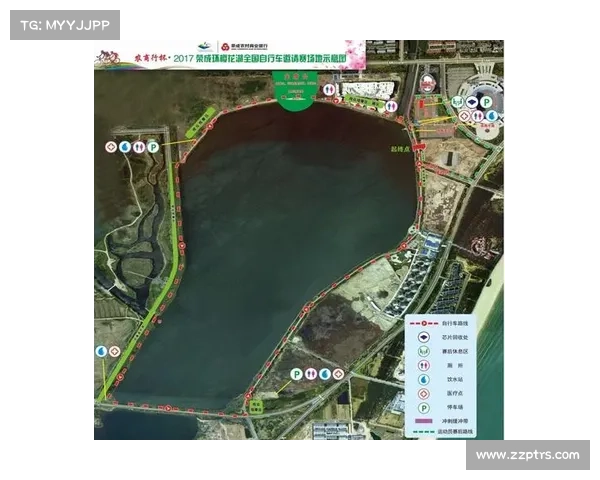Select the parking P icon in the legend

[x=424, y=407]
